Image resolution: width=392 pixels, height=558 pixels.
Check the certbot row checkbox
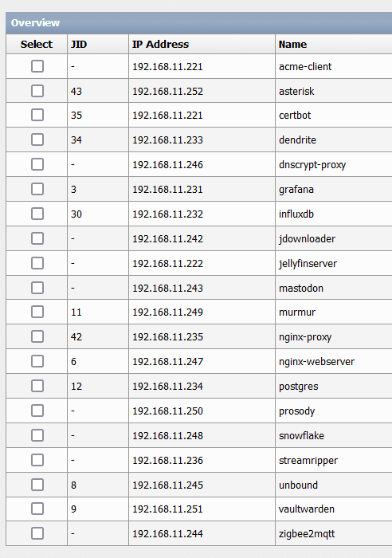(37, 115)
